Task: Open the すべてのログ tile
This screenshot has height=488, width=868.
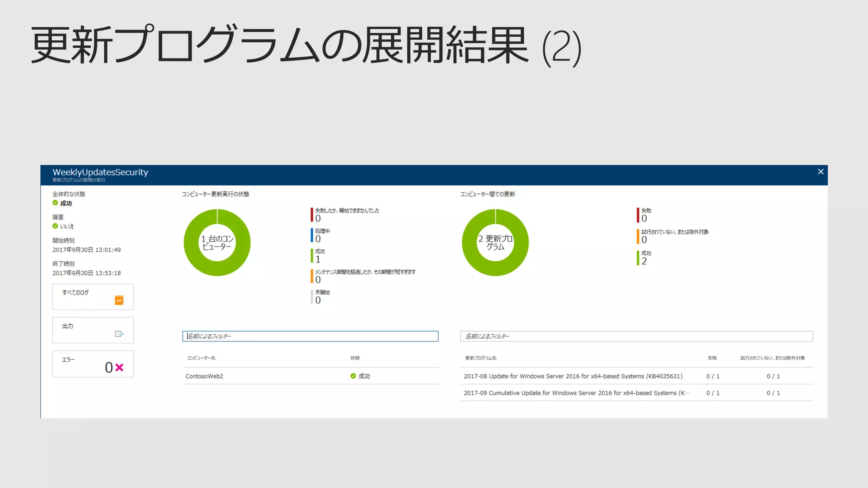Action: tap(93, 297)
